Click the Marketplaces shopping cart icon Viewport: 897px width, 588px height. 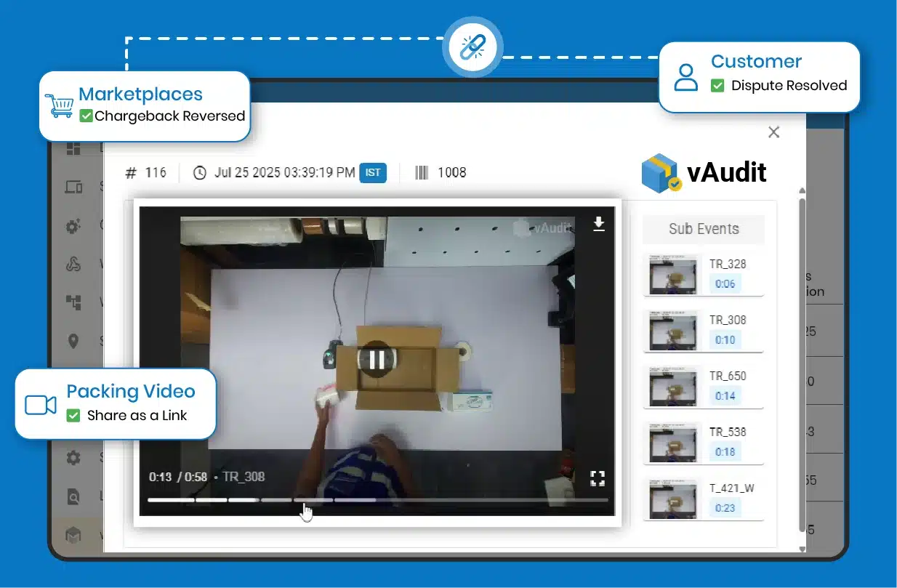pos(59,105)
